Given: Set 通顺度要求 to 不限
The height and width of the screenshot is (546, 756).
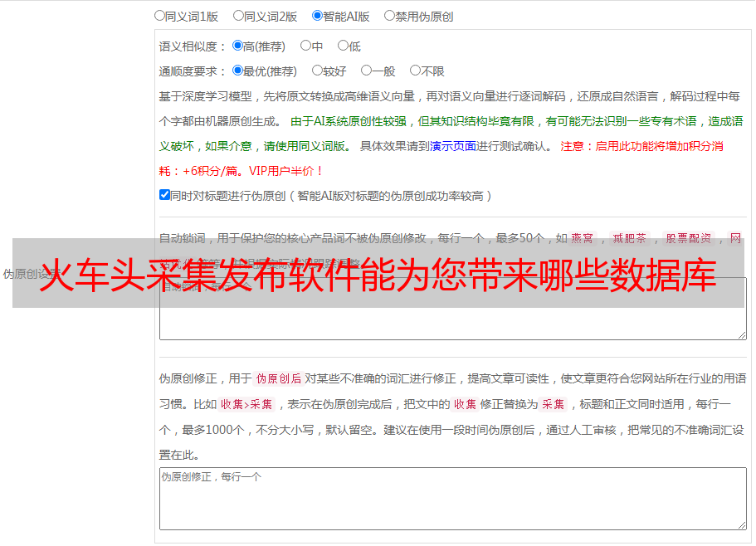Looking at the screenshot, I should [415, 71].
